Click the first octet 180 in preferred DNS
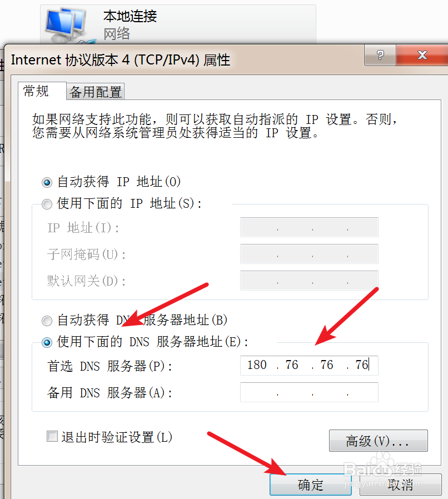This screenshot has height=499, width=448. coord(257,365)
